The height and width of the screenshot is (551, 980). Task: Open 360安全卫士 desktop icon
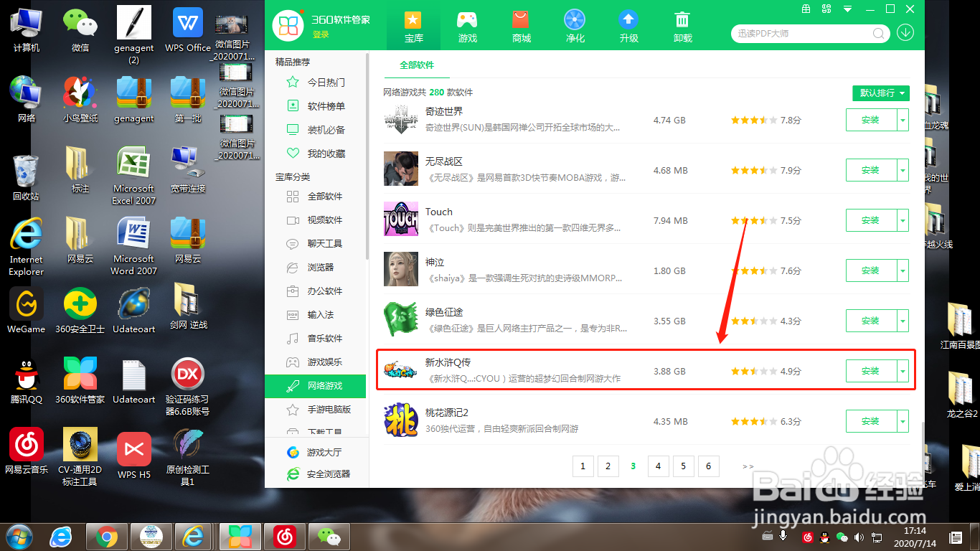click(x=80, y=311)
